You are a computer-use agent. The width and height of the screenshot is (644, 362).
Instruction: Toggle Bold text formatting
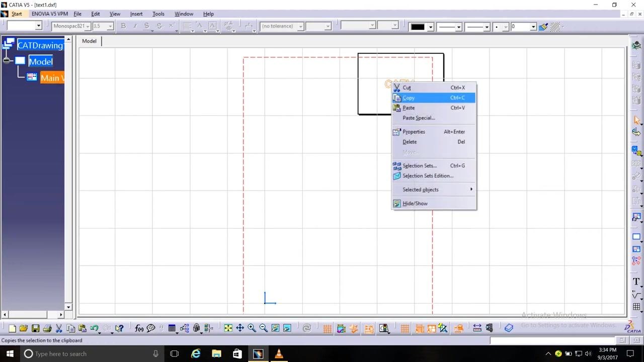coord(123,26)
